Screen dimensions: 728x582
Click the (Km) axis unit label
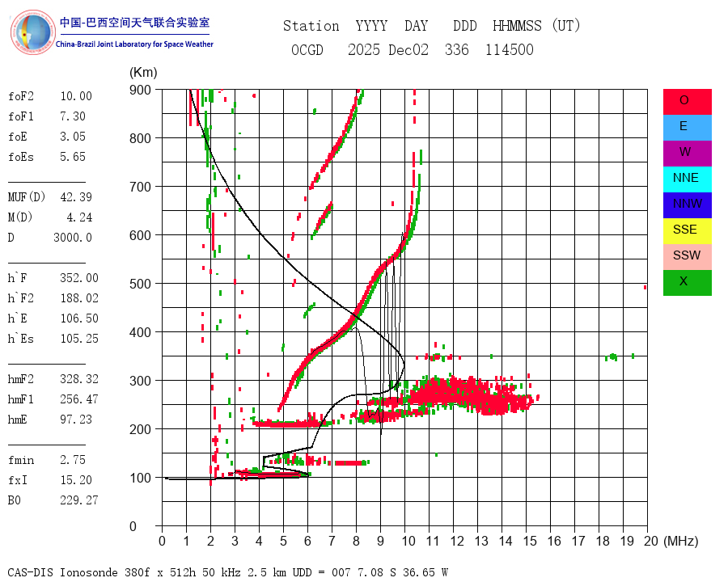[x=143, y=73]
